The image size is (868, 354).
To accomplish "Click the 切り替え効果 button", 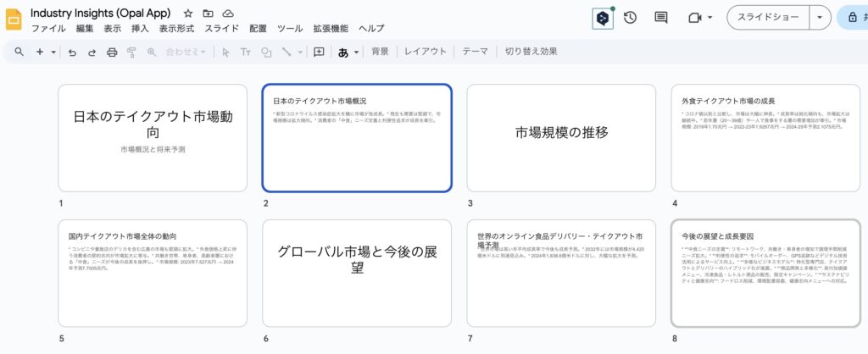I will click(x=531, y=52).
